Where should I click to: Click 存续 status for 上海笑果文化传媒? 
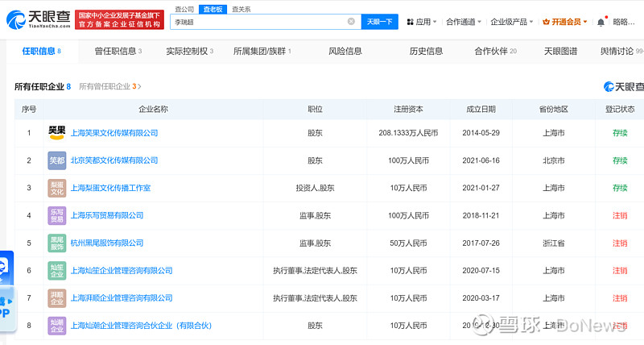[620, 133]
